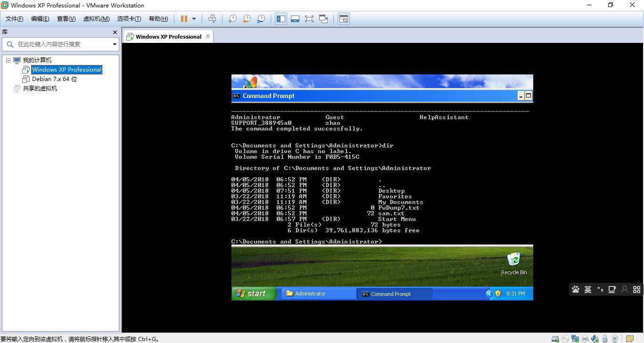Screen dimensions: 644x343
Task: Click the IME user account icon
Action: click(625, 289)
